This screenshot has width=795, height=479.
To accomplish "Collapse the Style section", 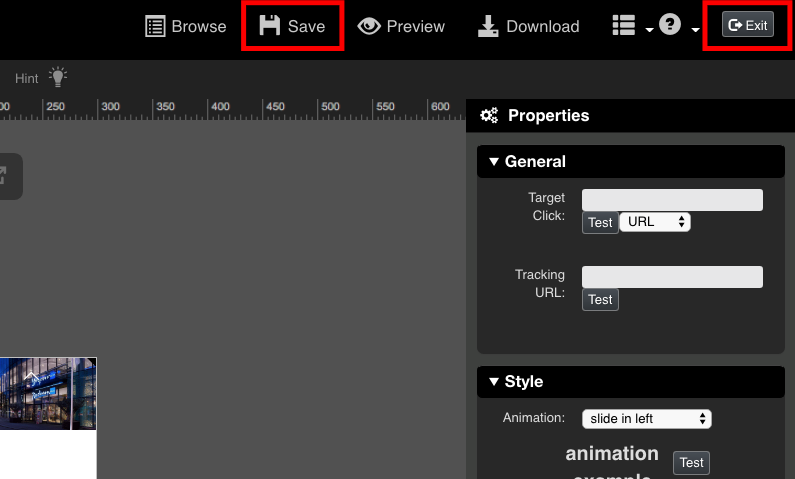I will 494,382.
